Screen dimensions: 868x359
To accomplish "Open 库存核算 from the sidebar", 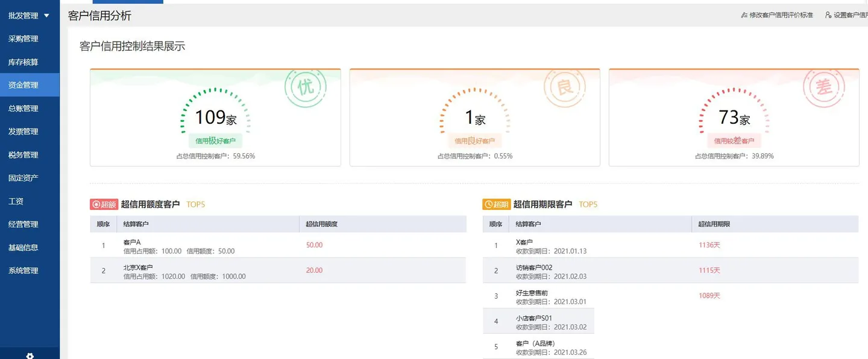I will tap(24, 62).
